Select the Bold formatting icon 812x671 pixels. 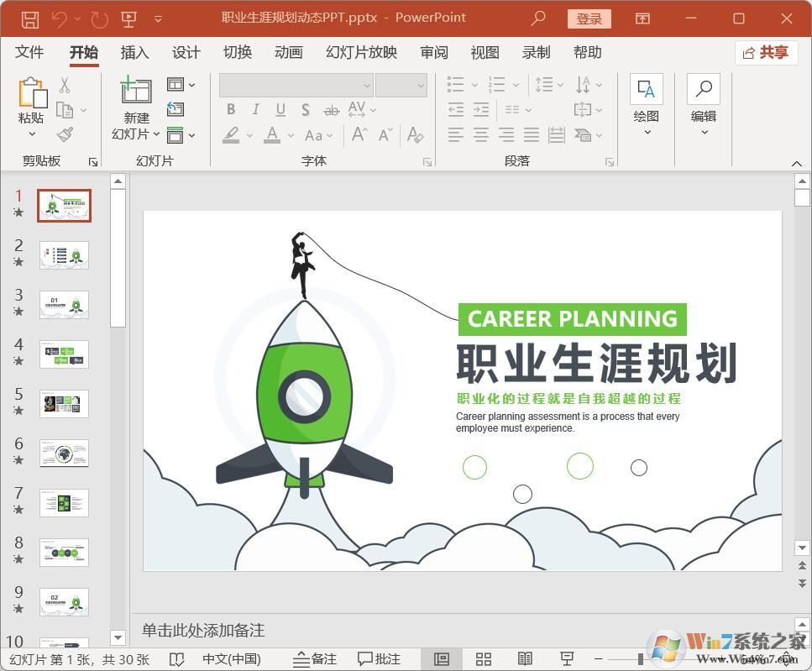(231, 109)
